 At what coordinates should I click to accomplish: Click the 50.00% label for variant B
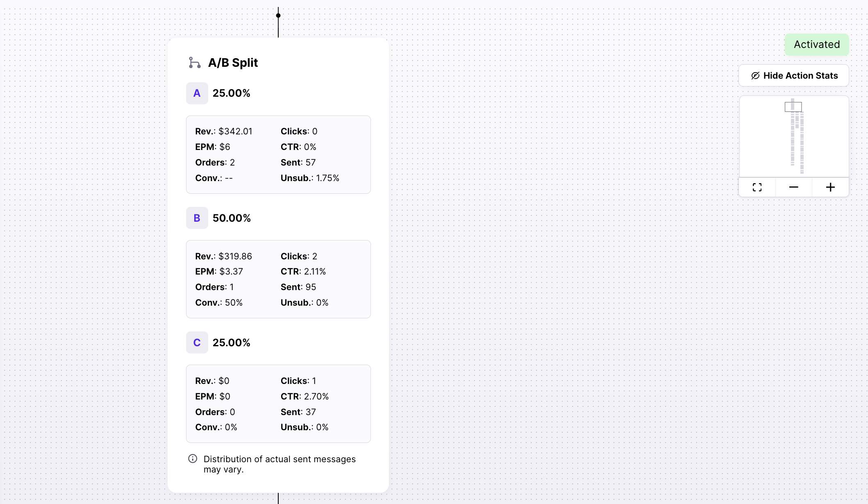point(232,218)
